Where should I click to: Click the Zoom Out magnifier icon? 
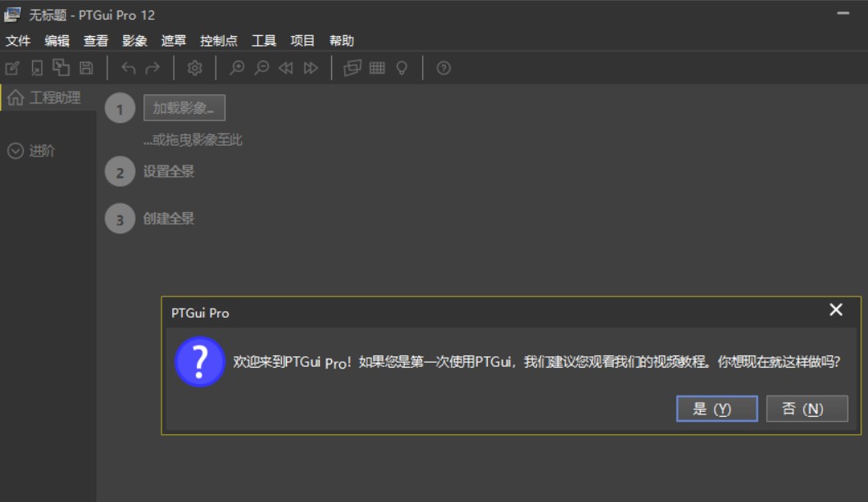pos(261,68)
